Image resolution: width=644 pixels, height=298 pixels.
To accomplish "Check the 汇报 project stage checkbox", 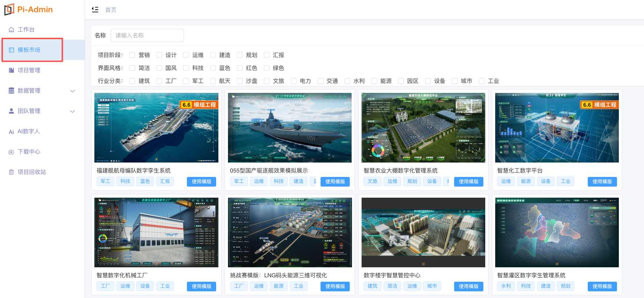I will coord(266,55).
